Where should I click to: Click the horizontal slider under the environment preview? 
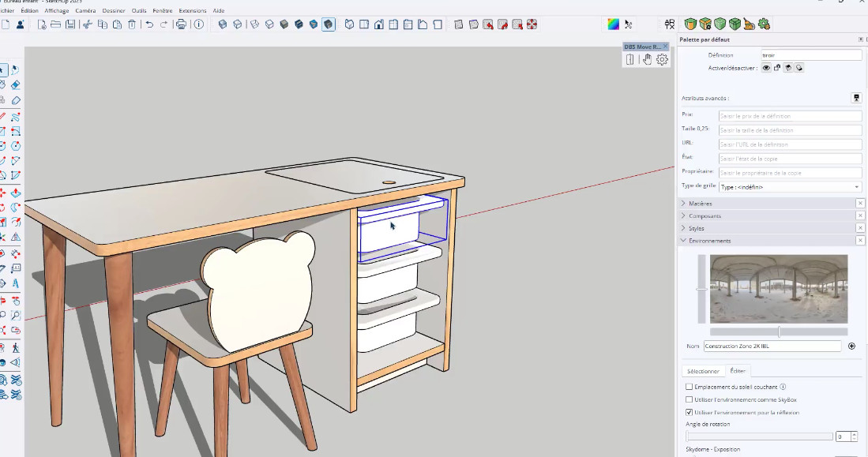tap(778, 332)
